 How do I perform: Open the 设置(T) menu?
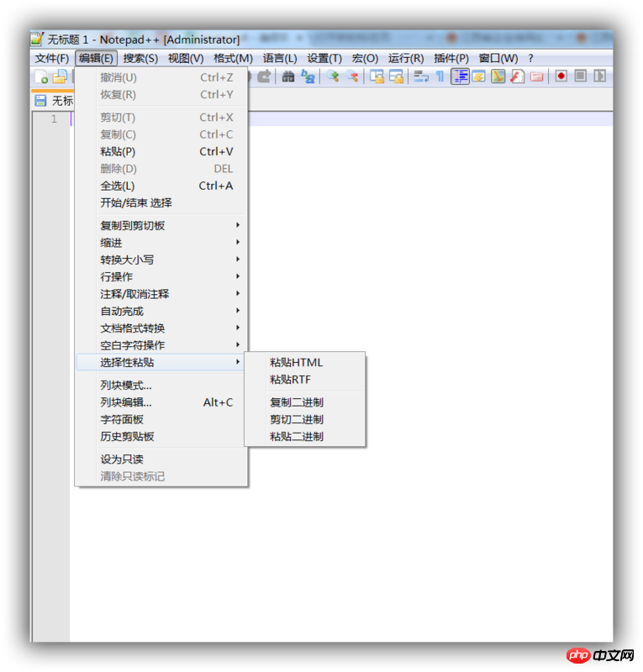pyautogui.click(x=324, y=58)
